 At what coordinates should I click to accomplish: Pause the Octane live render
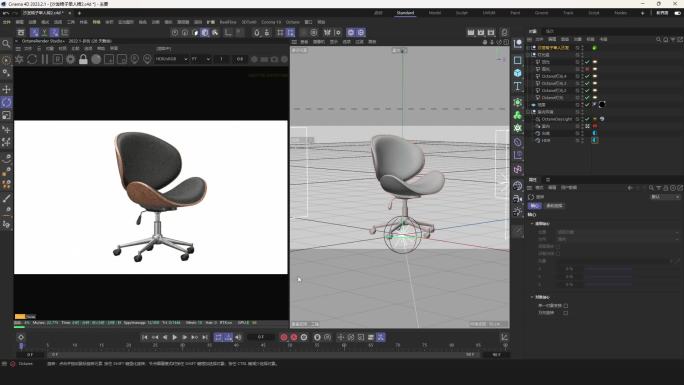click(x=44, y=59)
